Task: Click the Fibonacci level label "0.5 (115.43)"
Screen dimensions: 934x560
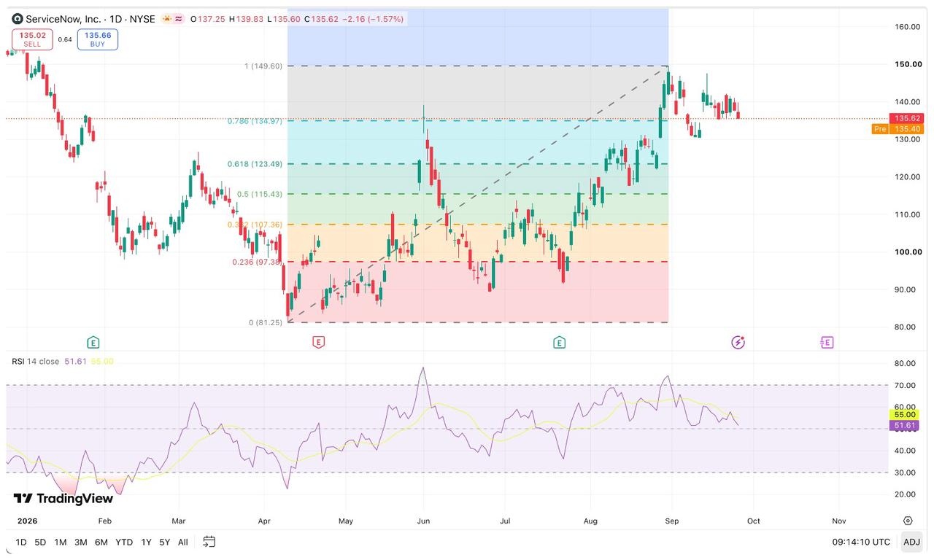Action: (260, 194)
